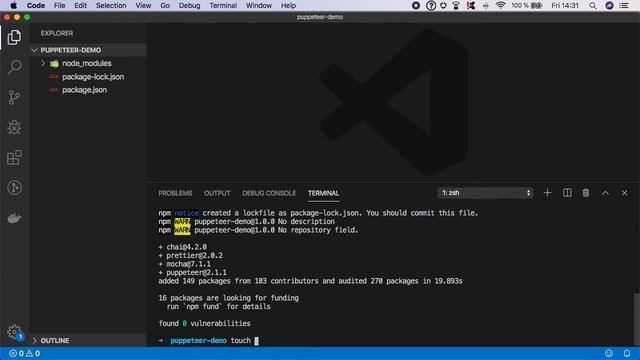Viewport: 640px width, 360px height.
Task: Open the Selection menu
Action: 111,6
